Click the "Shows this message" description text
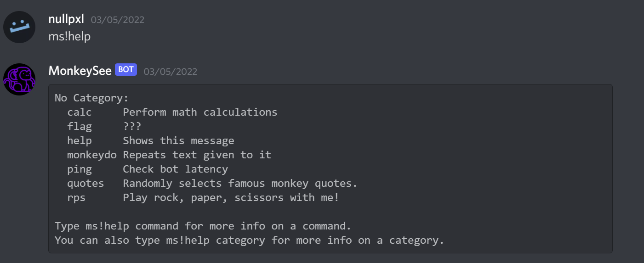This screenshot has width=644, height=263. point(178,140)
